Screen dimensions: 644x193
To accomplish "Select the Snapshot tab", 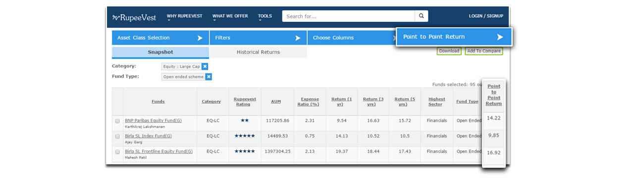I will 161,52.
